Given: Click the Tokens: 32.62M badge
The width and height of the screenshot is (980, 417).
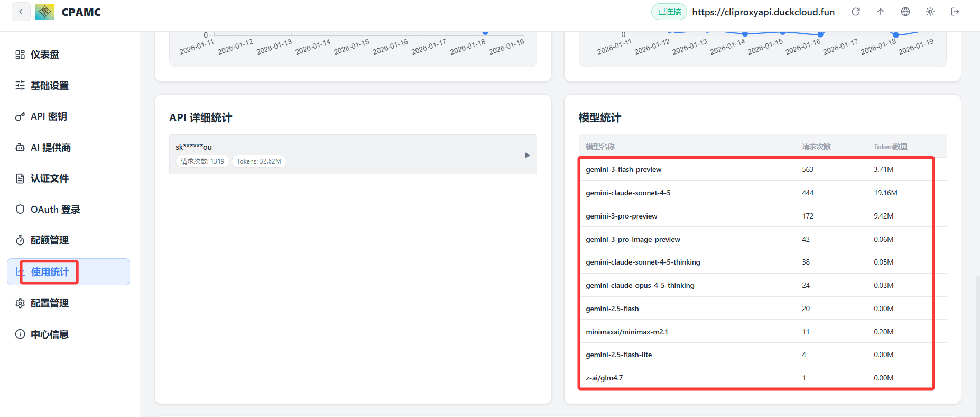Looking at the screenshot, I should pos(258,161).
